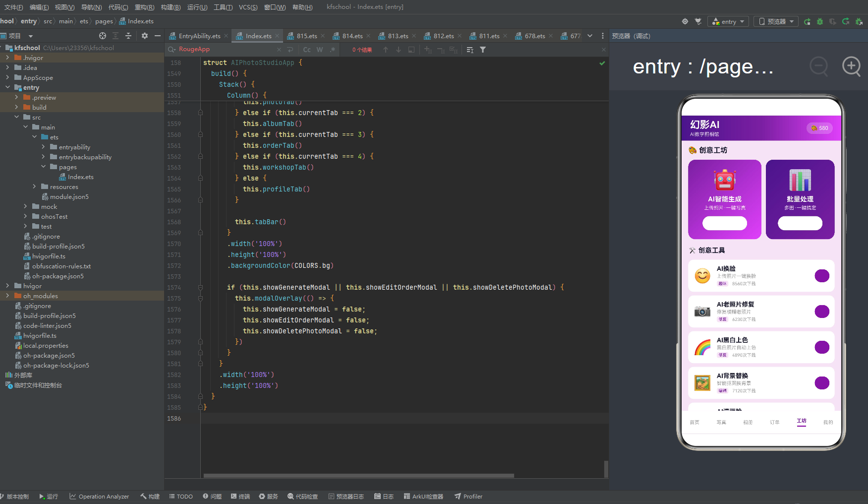Open the 终端 terminal tool window
Viewport: 868px width, 504px height.
pos(240,496)
